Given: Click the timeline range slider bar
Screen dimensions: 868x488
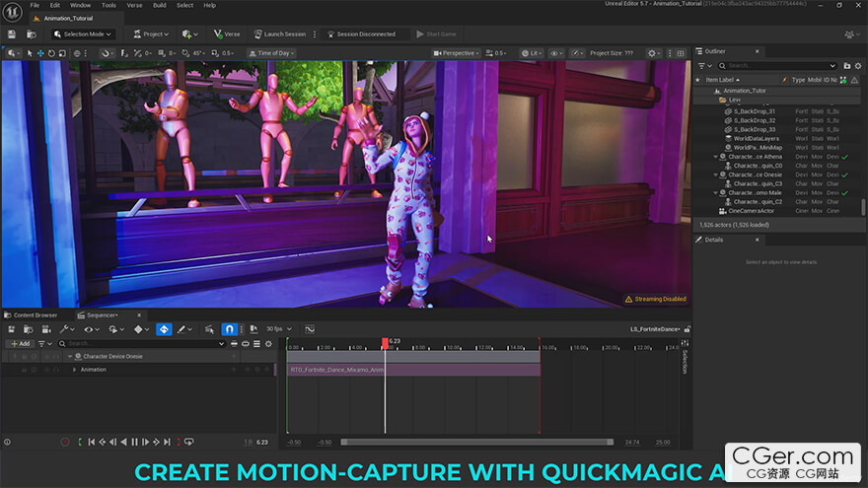Looking at the screenshot, I should 478,442.
